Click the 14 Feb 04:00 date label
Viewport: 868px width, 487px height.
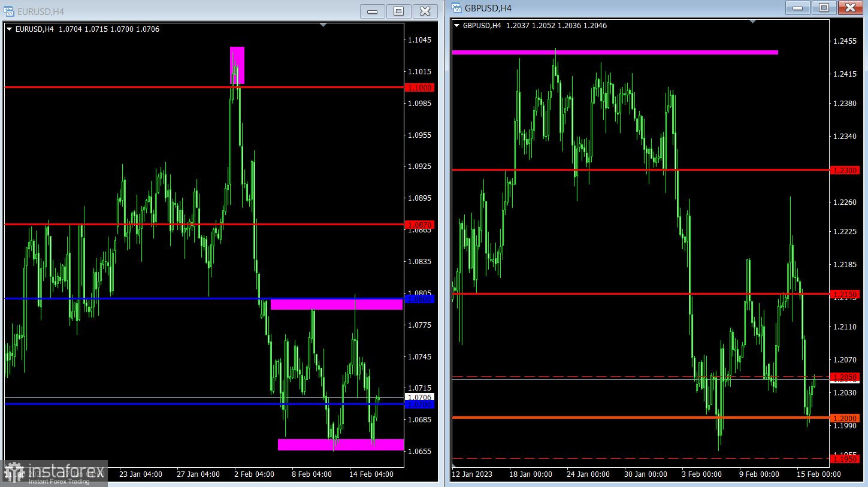pyautogui.click(x=371, y=474)
